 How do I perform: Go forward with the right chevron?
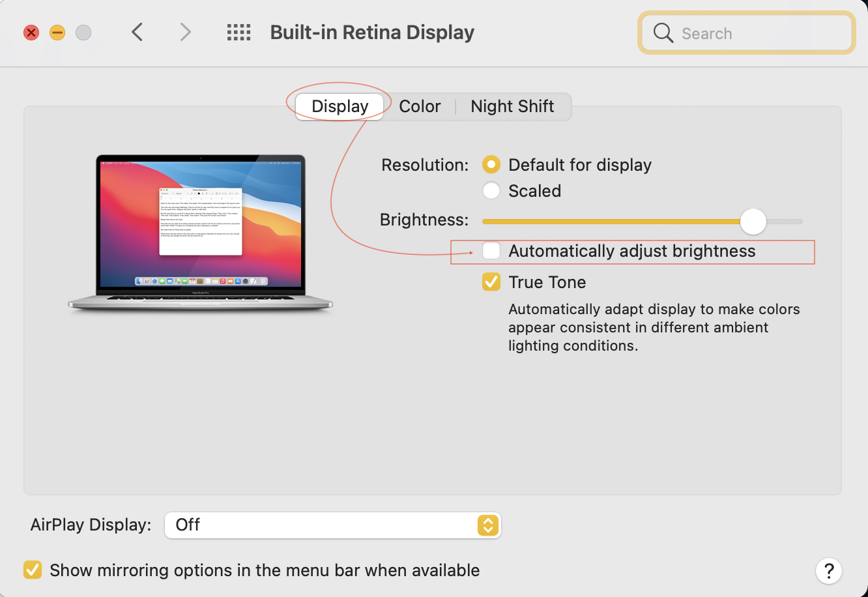point(186,32)
